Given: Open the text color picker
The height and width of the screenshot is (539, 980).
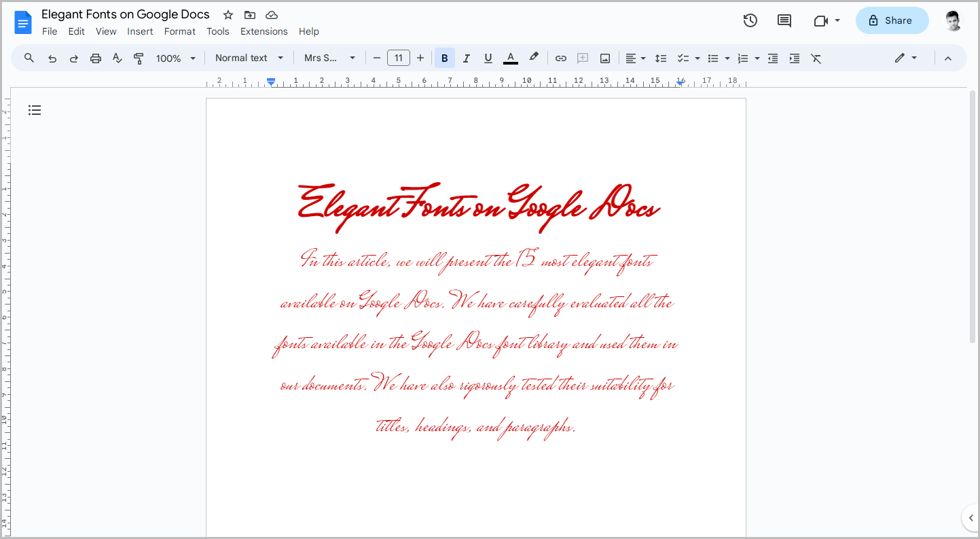Looking at the screenshot, I should tap(510, 58).
